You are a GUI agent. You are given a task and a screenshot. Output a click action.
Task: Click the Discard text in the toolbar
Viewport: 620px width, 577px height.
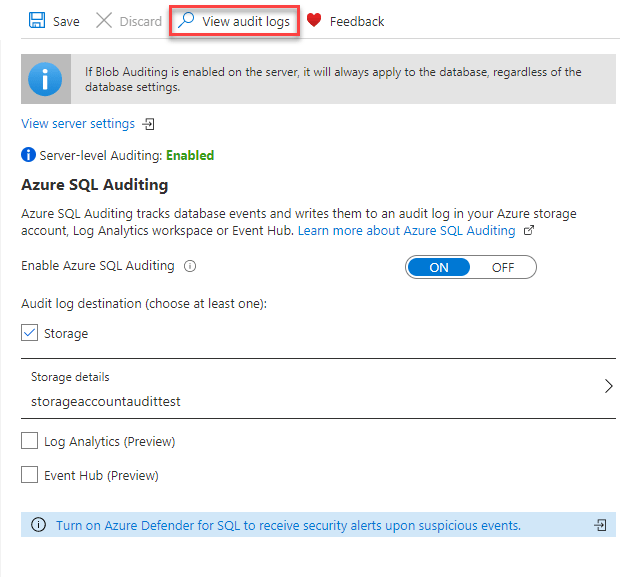(141, 21)
